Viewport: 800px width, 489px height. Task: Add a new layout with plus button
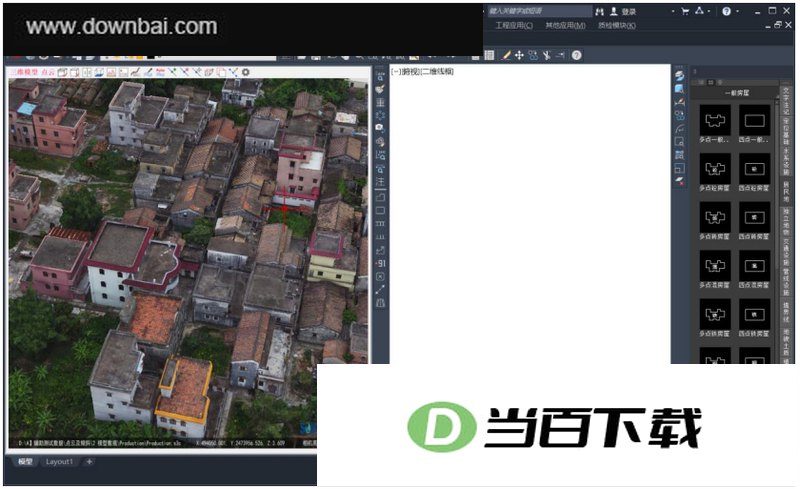click(x=89, y=461)
